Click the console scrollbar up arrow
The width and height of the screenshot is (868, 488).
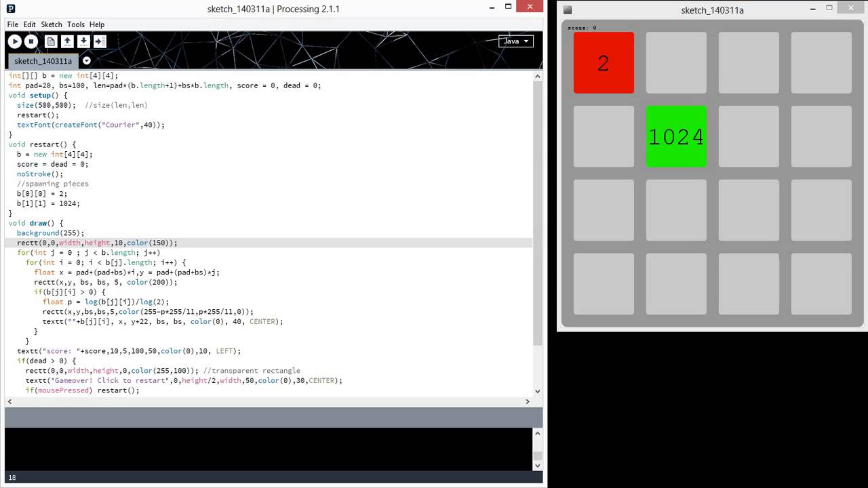[538, 433]
